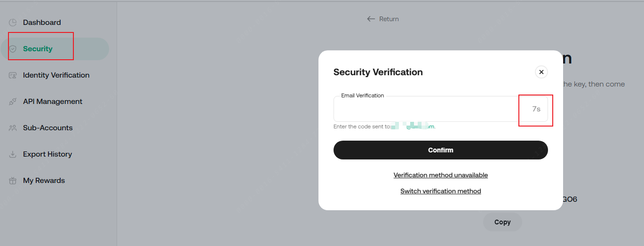
Task: Go to API Management page
Action: 52,102
